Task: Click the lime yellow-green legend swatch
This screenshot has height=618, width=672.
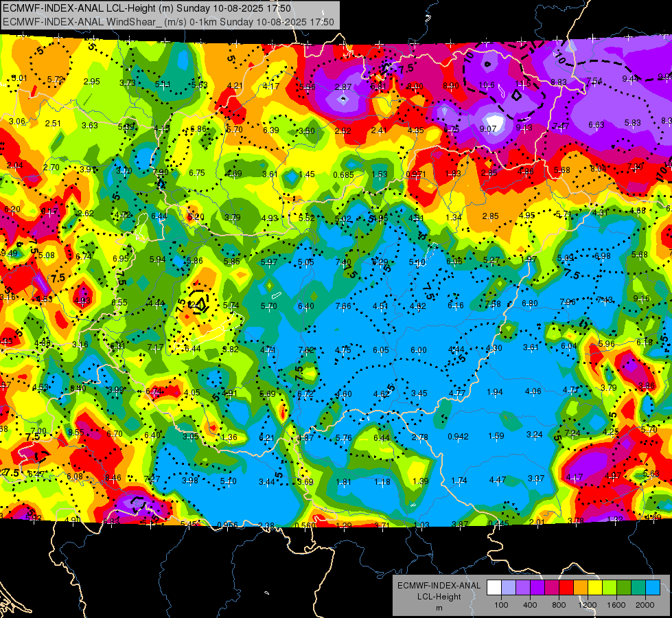Action: (x=610, y=588)
